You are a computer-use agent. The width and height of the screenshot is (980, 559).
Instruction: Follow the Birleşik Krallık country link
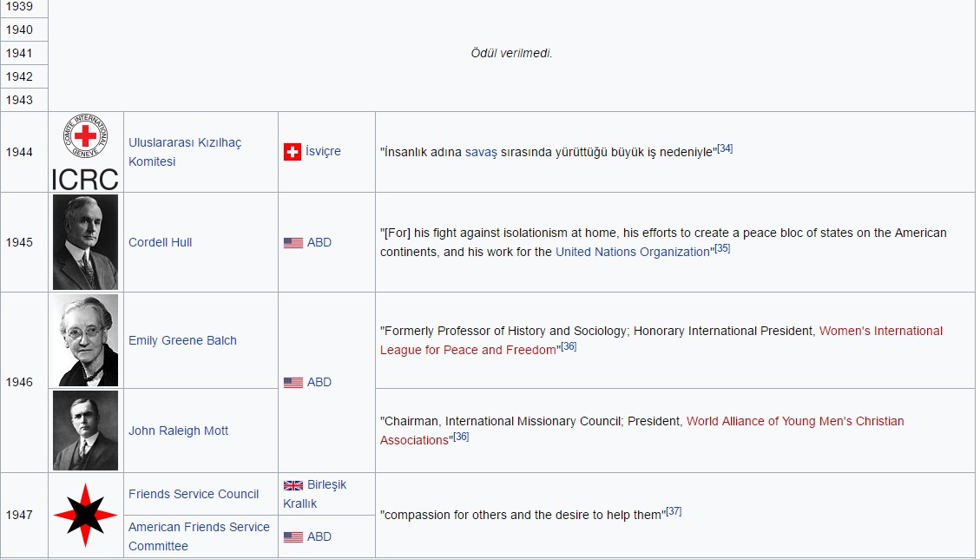314,494
